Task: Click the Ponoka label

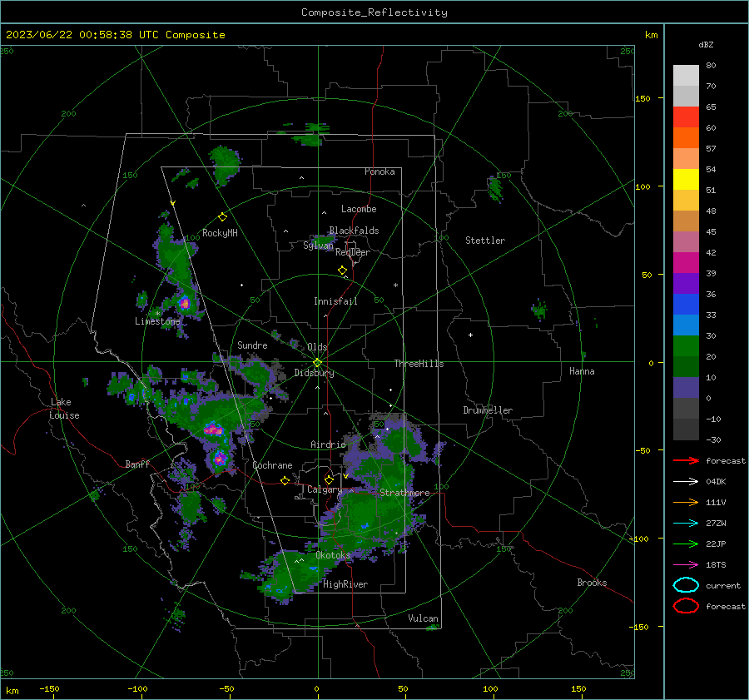Action: point(379,171)
